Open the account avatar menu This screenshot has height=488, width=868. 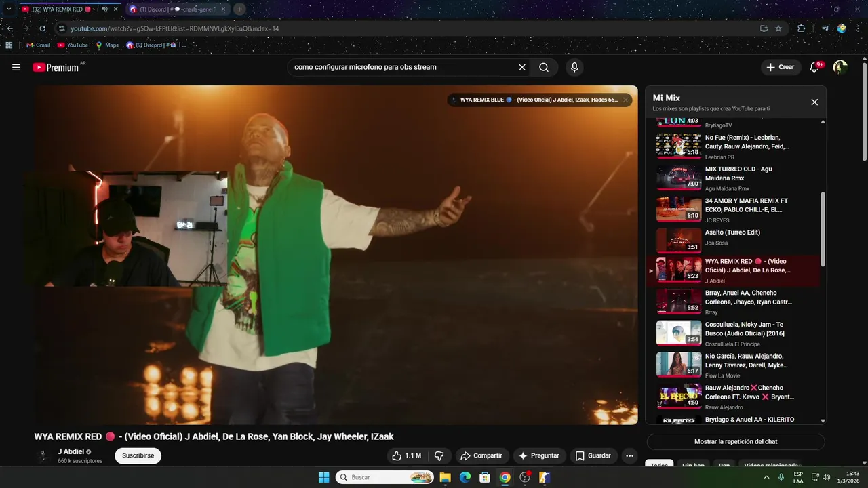pyautogui.click(x=840, y=67)
